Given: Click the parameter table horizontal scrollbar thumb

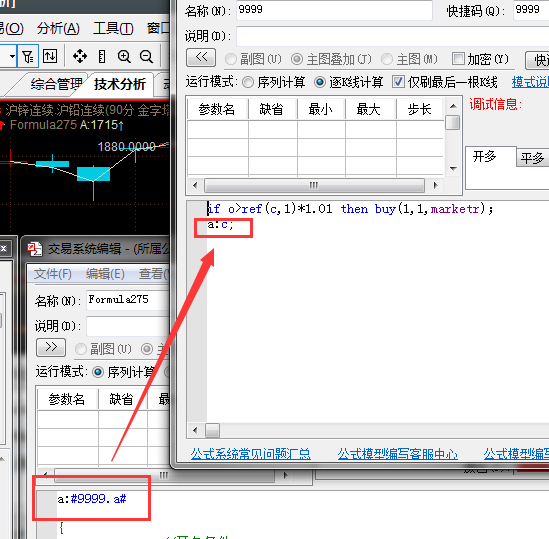Looking at the screenshot, I should pos(314,185).
